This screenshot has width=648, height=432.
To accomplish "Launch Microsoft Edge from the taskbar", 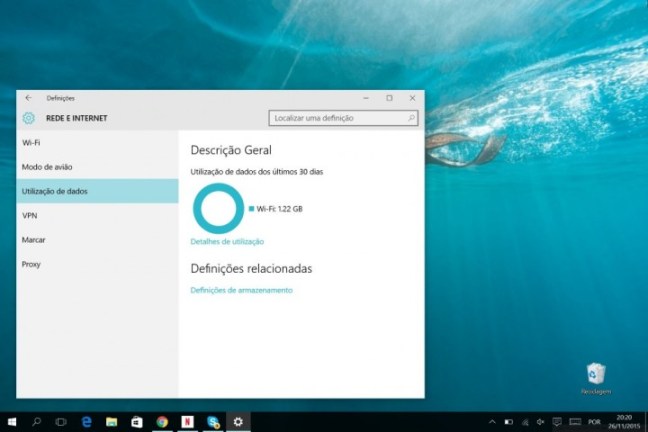I will tap(87, 422).
